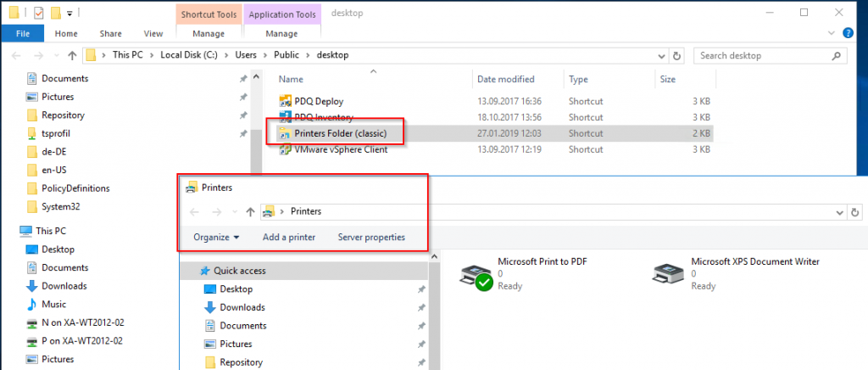Select Desktop under Quick access in Printers
Screen dimensions: 868x370
click(x=236, y=289)
